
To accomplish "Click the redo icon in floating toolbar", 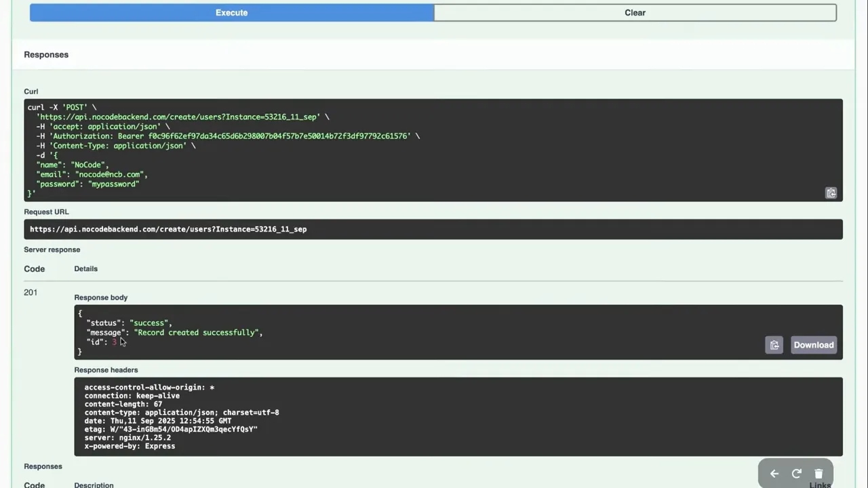I will click(797, 474).
